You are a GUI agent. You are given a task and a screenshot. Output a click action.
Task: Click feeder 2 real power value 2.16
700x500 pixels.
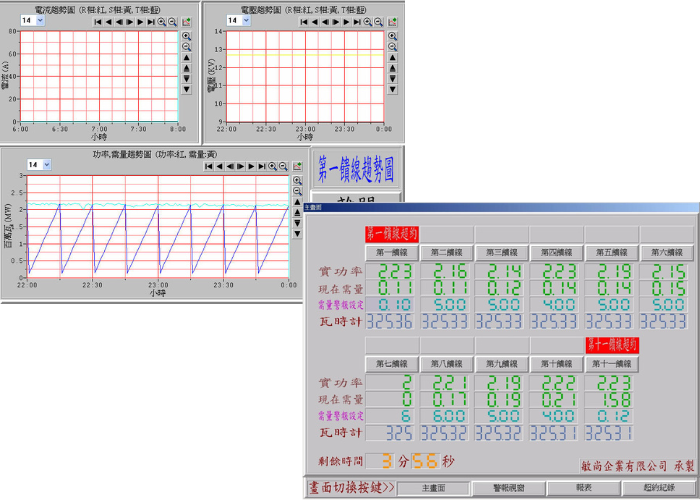[445, 272]
